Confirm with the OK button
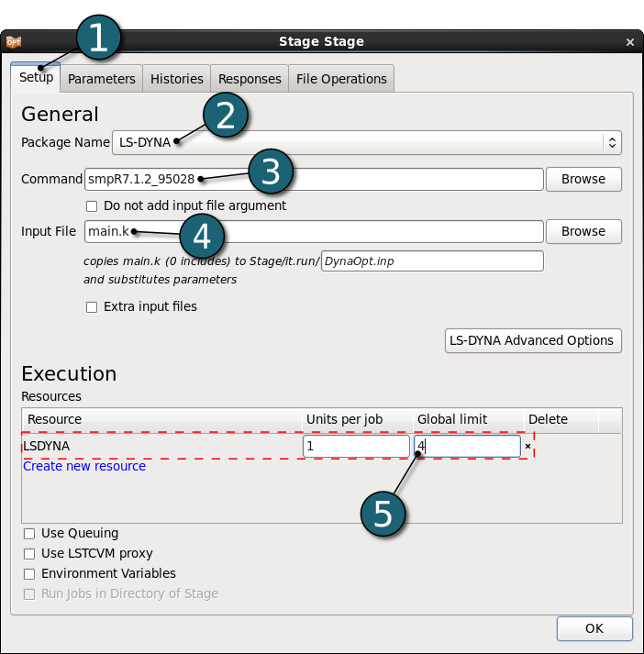The width and height of the screenshot is (644, 654). coord(594,628)
